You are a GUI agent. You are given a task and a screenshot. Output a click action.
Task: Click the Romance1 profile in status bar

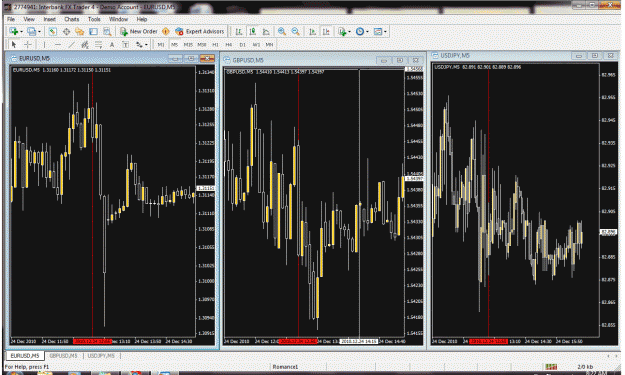pyautogui.click(x=285, y=367)
